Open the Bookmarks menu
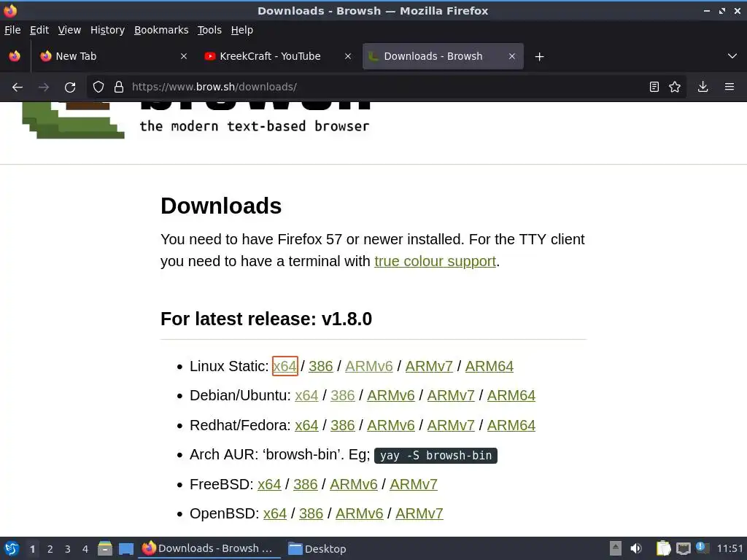Viewport: 747px width, 560px height. point(161,30)
